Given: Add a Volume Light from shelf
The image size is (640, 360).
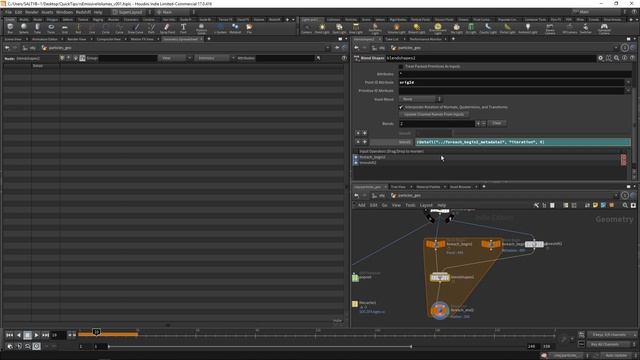Looking at the screenshot, I should (x=396, y=28).
